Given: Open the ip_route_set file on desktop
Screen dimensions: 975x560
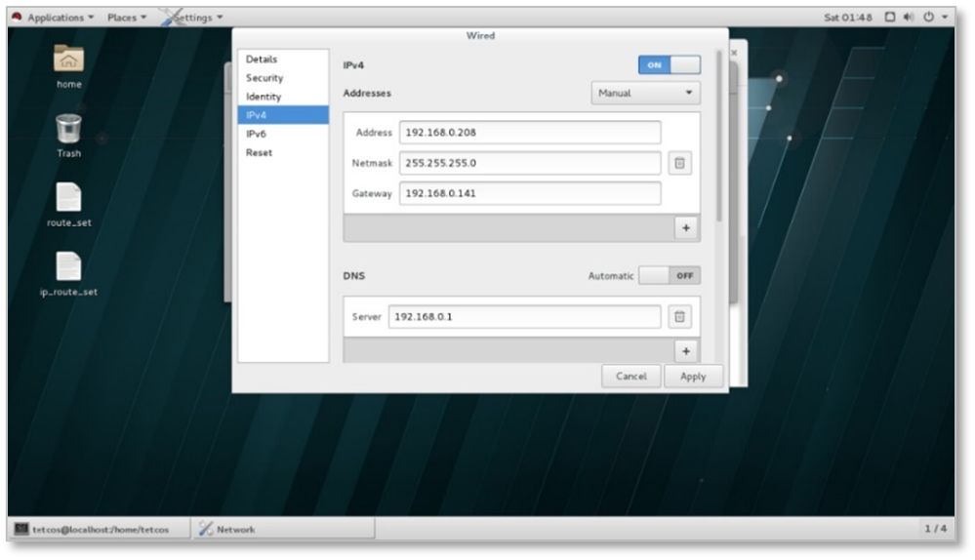Looking at the screenshot, I should click(x=68, y=266).
